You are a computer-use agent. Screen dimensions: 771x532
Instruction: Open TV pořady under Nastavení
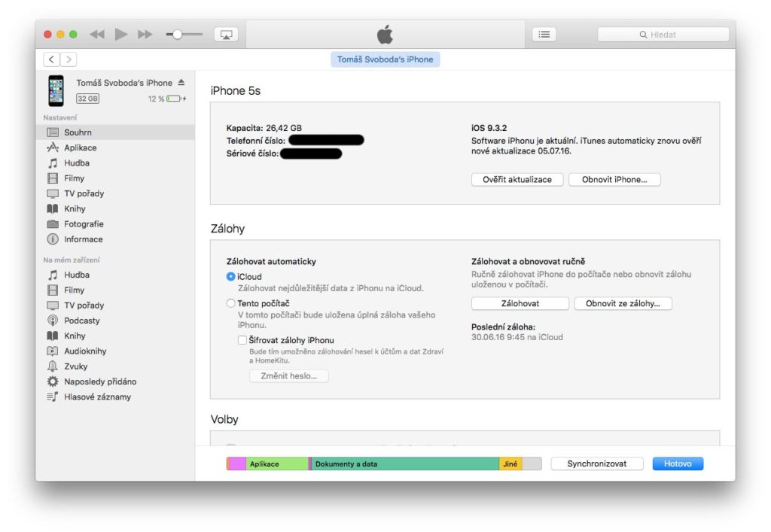[115, 193]
